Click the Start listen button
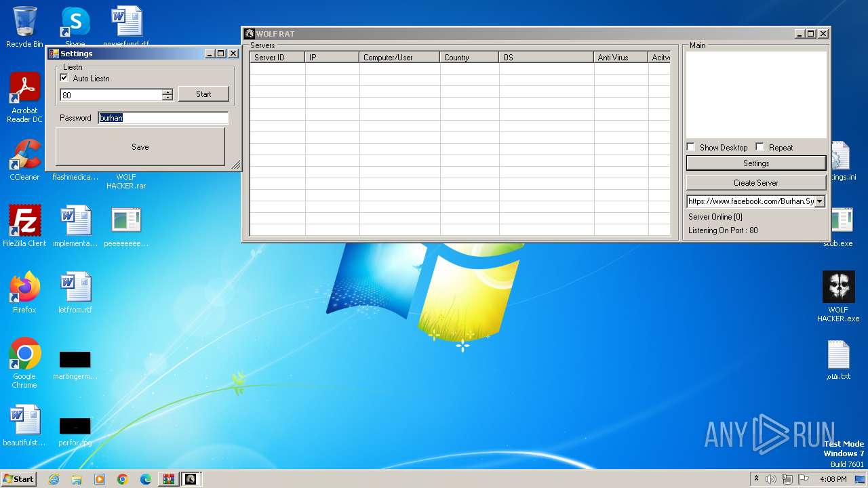868x488 pixels. click(x=203, y=94)
